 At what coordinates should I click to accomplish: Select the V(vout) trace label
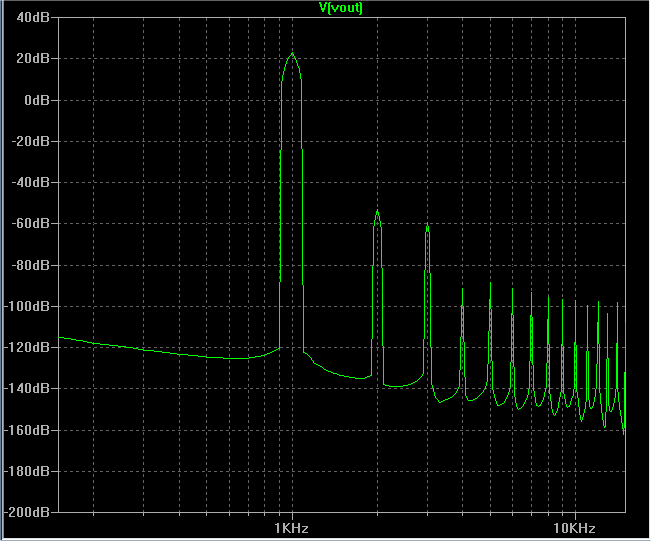pyautogui.click(x=340, y=7)
